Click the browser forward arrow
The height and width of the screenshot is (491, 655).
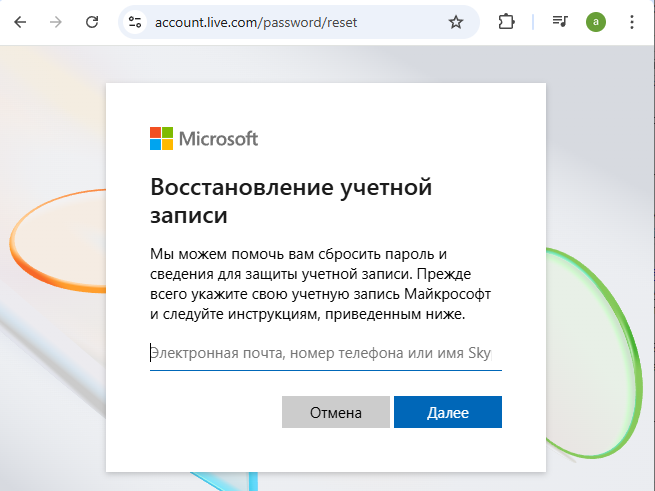pyautogui.click(x=56, y=22)
